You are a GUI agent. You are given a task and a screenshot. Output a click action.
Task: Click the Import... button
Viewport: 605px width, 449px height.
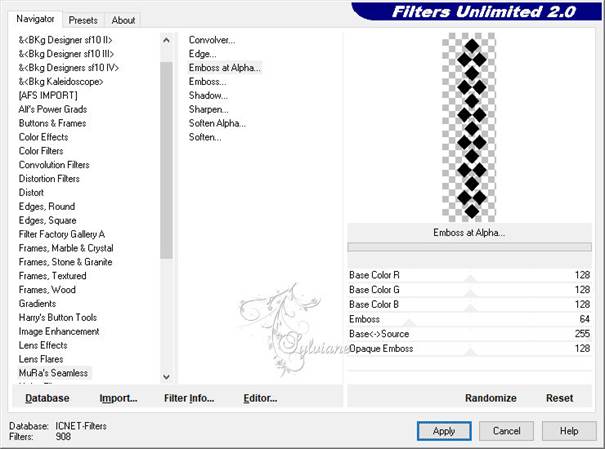pyautogui.click(x=118, y=398)
